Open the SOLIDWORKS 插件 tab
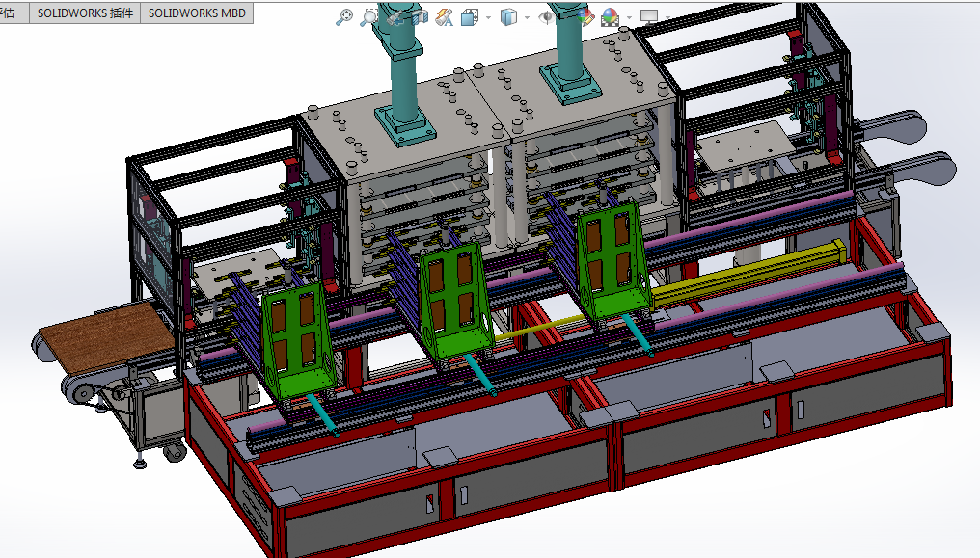Image resolution: width=980 pixels, height=558 pixels. point(85,13)
